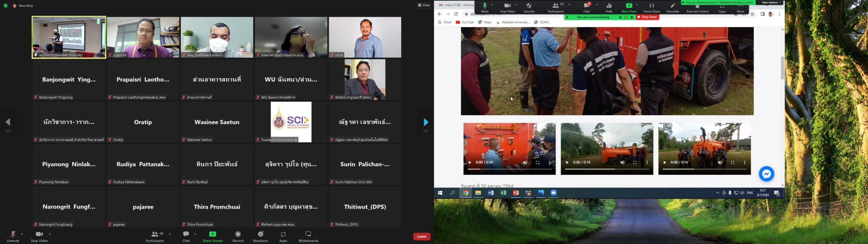Unmute the microphone in bottom toolbar

(x=13, y=234)
